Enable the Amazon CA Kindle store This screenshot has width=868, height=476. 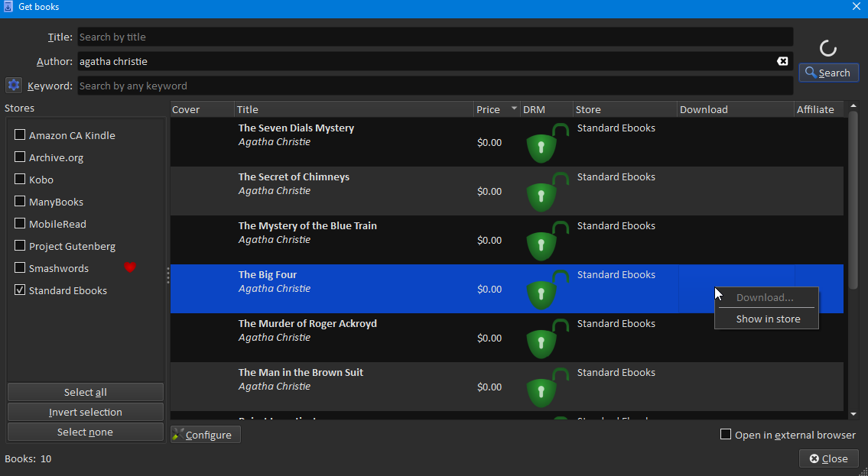click(x=21, y=135)
